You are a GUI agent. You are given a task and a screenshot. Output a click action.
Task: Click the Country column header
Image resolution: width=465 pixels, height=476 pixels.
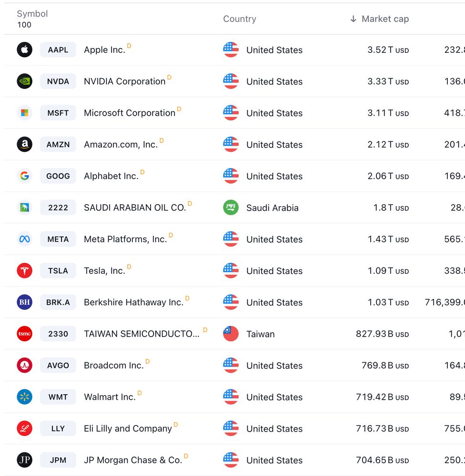[240, 19]
